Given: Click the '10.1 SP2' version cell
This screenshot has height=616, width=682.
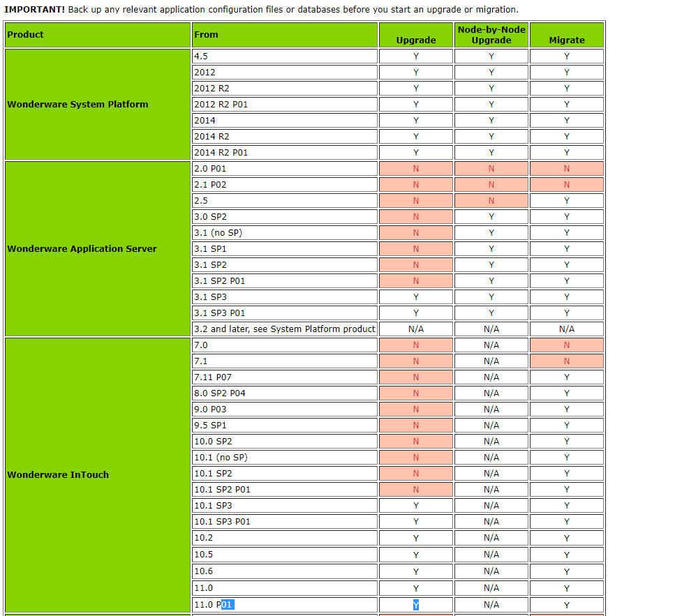Looking at the screenshot, I should [284, 474].
